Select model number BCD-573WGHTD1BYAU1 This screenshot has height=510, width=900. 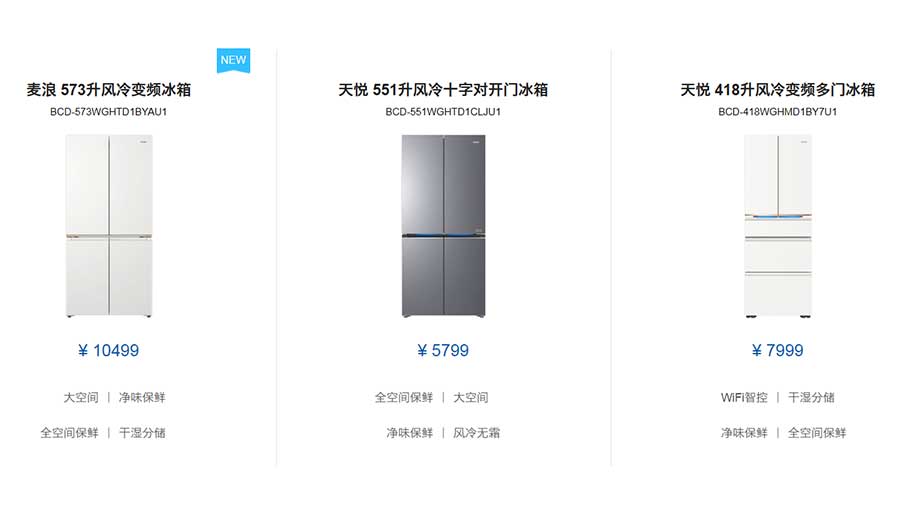[109, 112]
